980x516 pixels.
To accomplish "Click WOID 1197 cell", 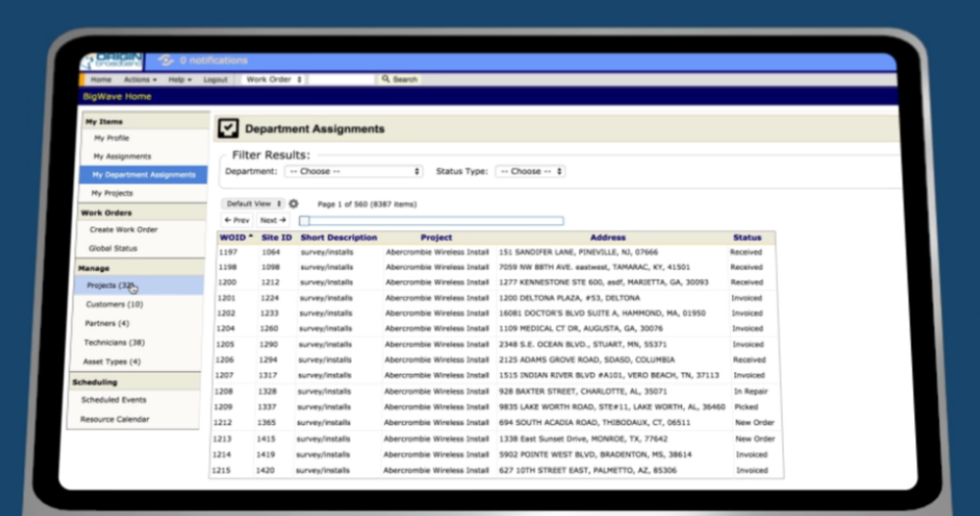I will coord(228,253).
